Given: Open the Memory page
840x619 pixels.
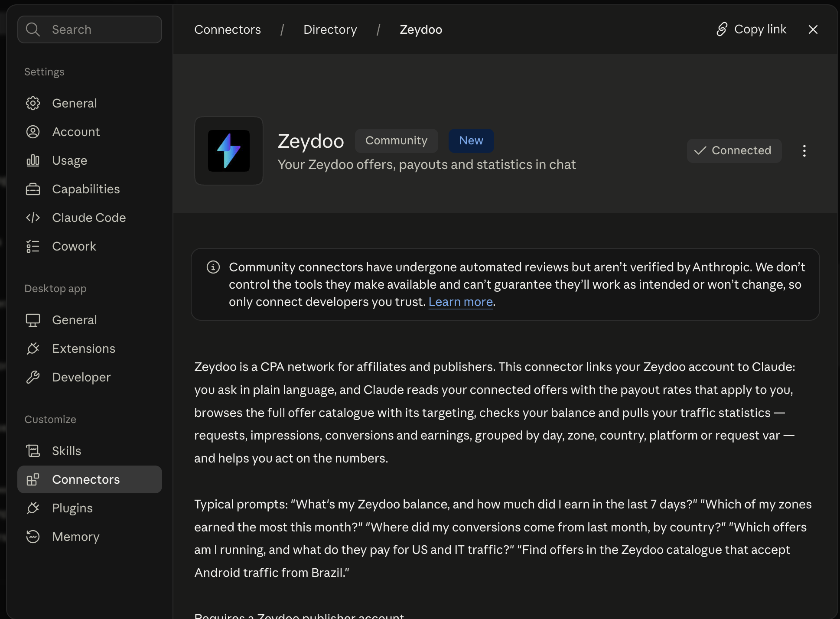Looking at the screenshot, I should point(90,537).
